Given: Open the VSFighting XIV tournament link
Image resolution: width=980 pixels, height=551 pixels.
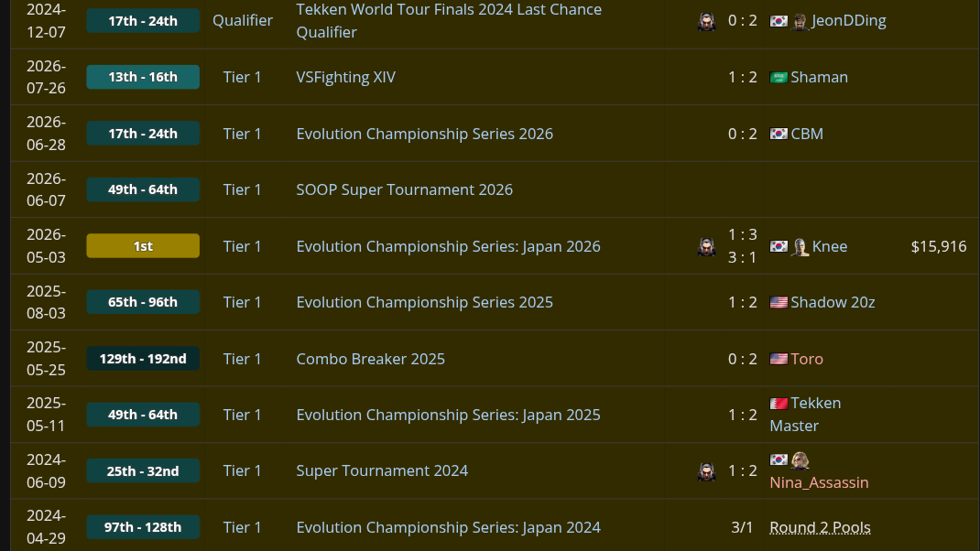Looking at the screenshot, I should [x=345, y=77].
